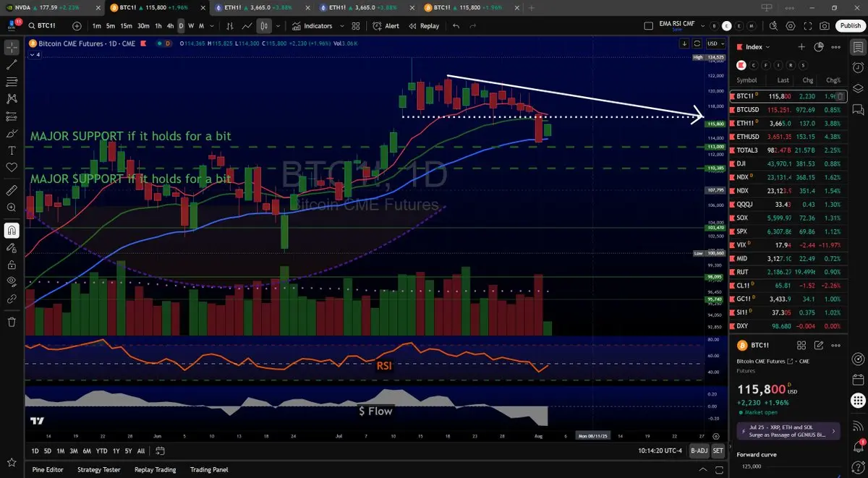
Task: Click the add symbol compare plus icon
Action: click(78, 26)
